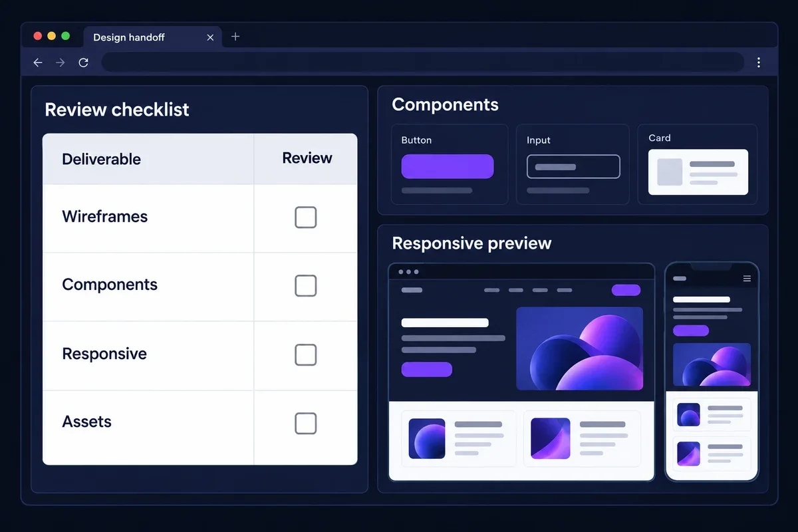
Task: Click the purple nav button in desktop preview
Action: [x=626, y=290]
